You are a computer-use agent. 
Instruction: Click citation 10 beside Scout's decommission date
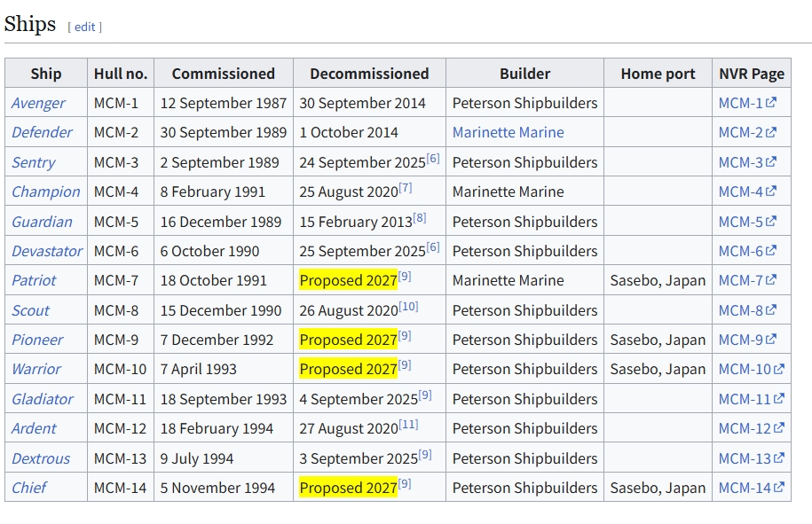click(408, 307)
